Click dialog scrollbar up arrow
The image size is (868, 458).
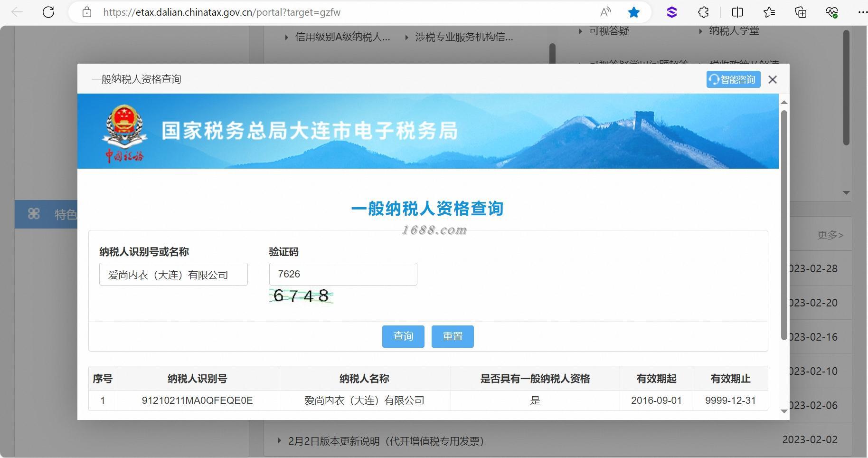tap(784, 102)
